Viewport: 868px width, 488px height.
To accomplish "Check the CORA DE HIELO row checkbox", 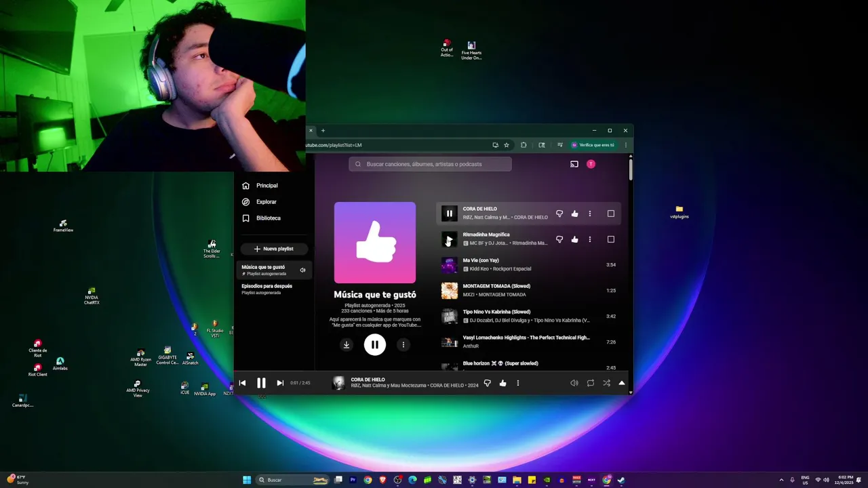I will [x=611, y=213].
